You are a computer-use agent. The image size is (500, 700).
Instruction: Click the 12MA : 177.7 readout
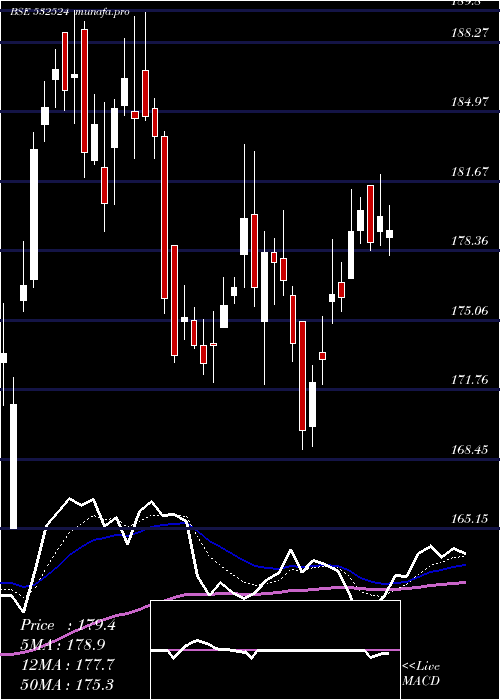(68, 664)
